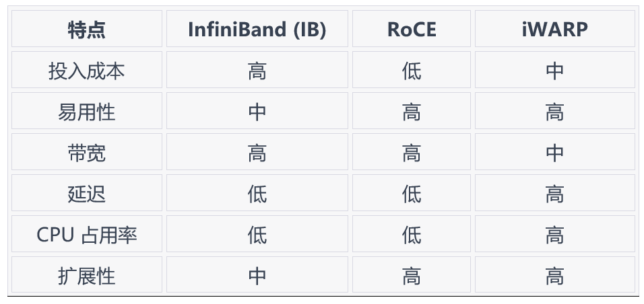Select the InfiniBand (IB) column header
Image resolution: width=644 pixels, height=304 pixels.
[257, 30]
